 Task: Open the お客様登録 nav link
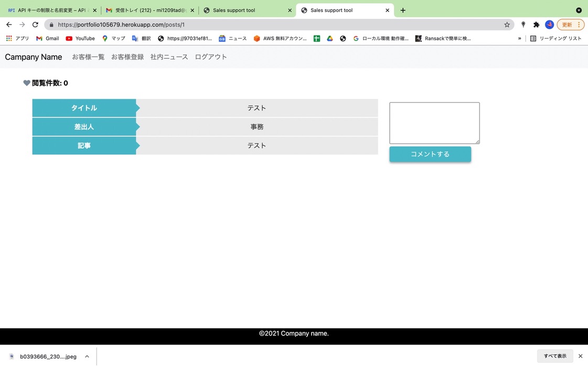coord(127,57)
